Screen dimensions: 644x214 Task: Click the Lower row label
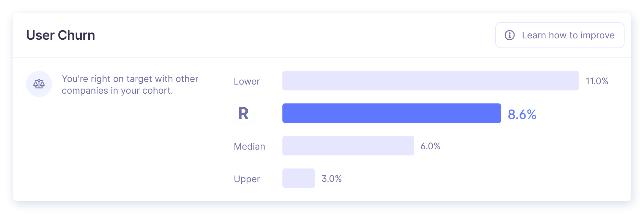(247, 81)
